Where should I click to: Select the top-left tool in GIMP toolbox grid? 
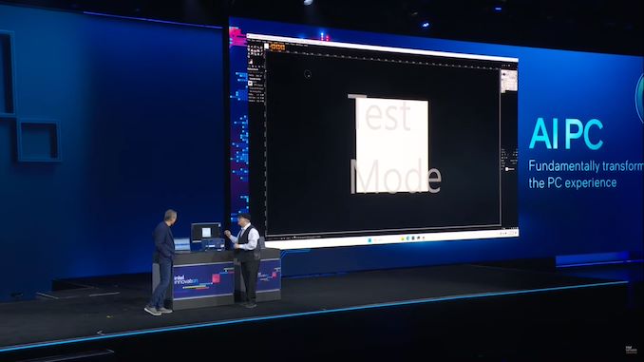click(249, 47)
